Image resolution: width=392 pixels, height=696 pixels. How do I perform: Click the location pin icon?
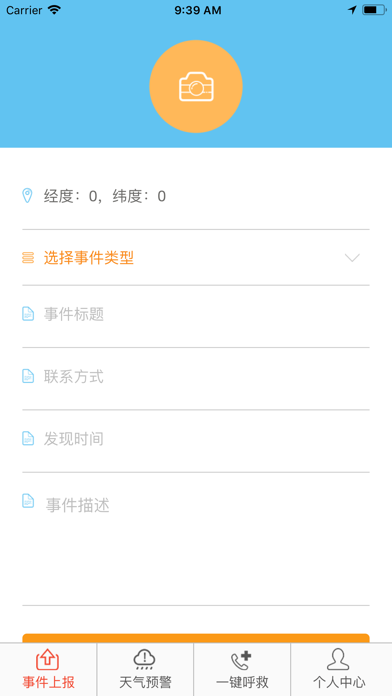(28, 196)
